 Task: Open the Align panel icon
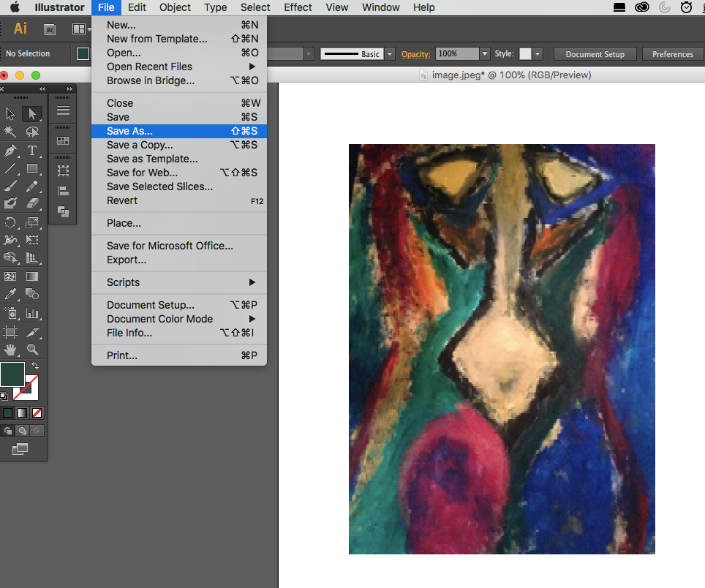[63, 192]
